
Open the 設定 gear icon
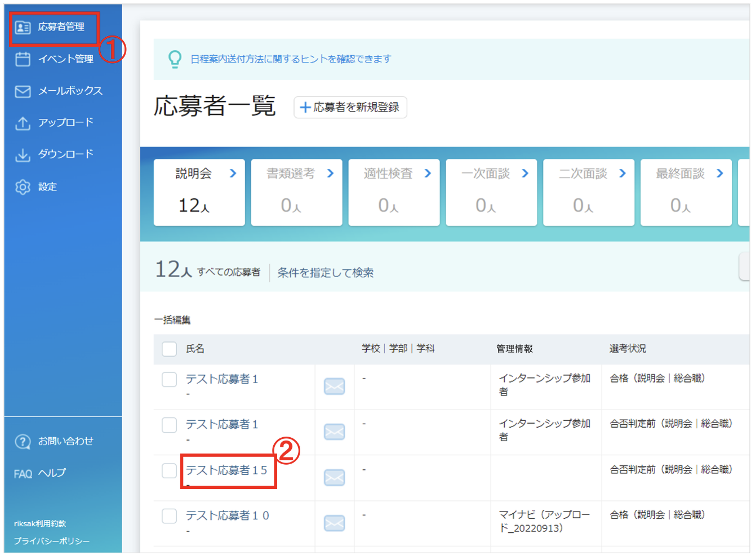coord(23,187)
